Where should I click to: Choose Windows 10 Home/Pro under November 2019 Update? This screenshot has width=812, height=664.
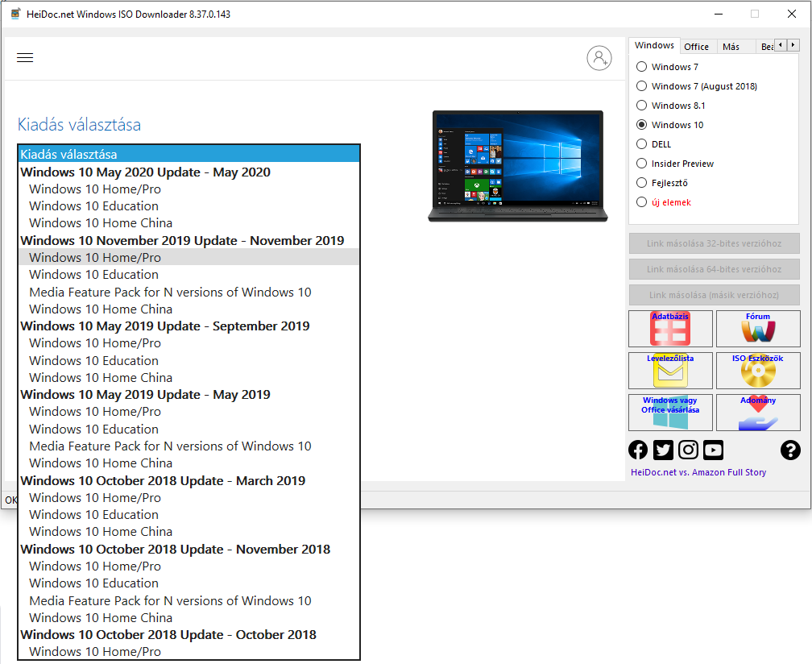[189, 257]
